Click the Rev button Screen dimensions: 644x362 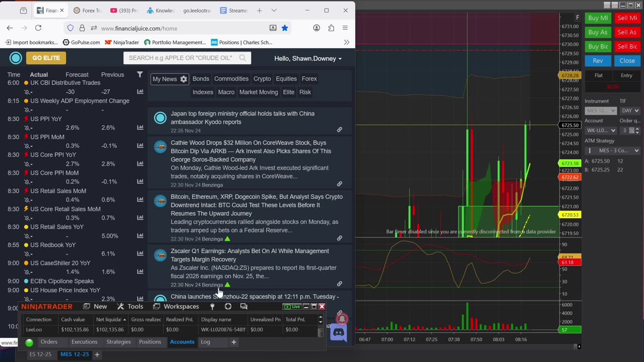[598, 61]
